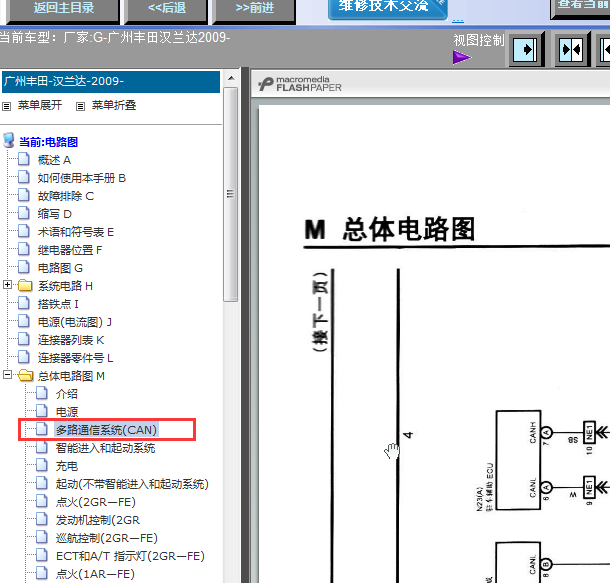The image size is (610, 583).
Task: Click the computer icon beside 当前:电路图
Action: click(x=9, y=140)
